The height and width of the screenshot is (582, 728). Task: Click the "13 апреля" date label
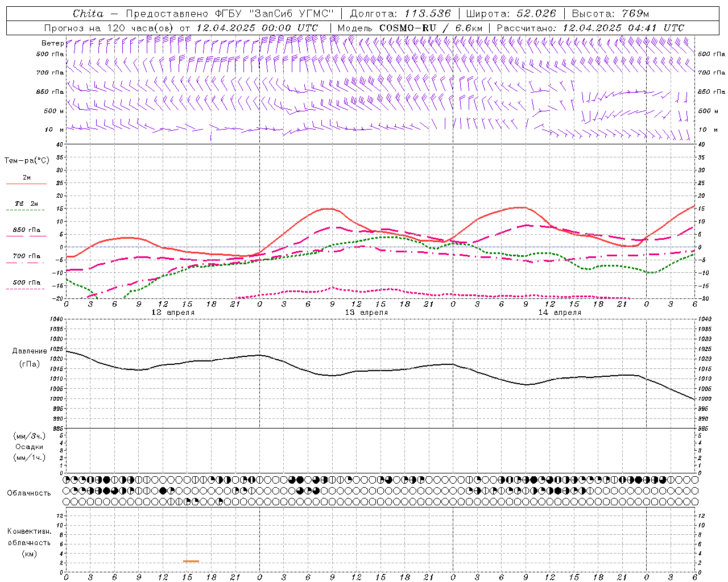(x=366, y=313)
